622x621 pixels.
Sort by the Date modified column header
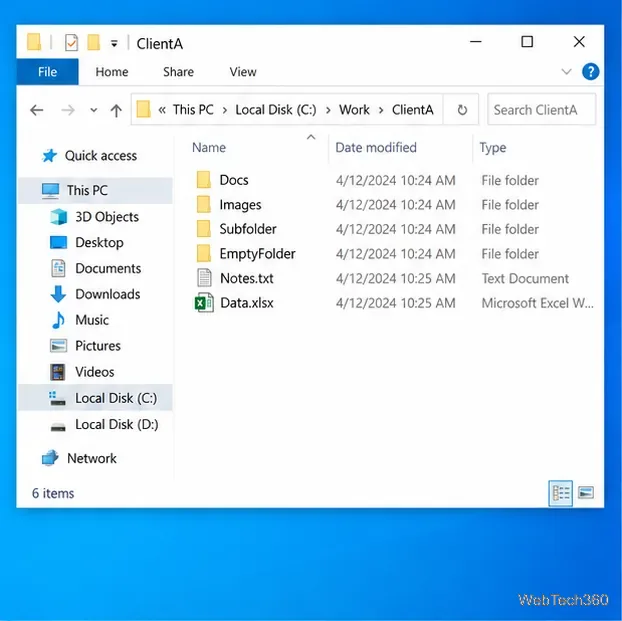coord(376,148)
